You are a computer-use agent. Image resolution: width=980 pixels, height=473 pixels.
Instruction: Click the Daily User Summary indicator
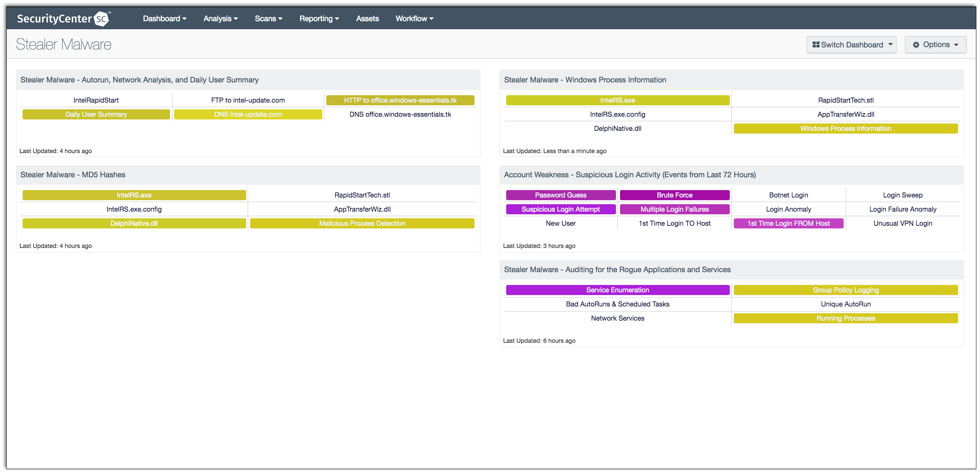tap(96, 114)
